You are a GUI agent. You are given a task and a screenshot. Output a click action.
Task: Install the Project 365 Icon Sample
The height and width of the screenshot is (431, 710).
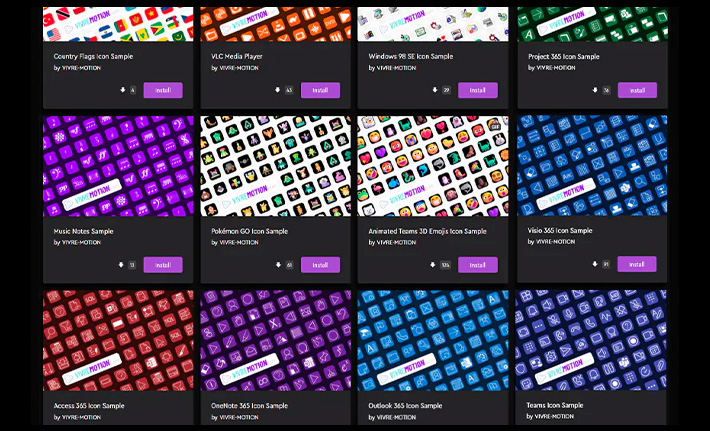(x=637, y=90)
